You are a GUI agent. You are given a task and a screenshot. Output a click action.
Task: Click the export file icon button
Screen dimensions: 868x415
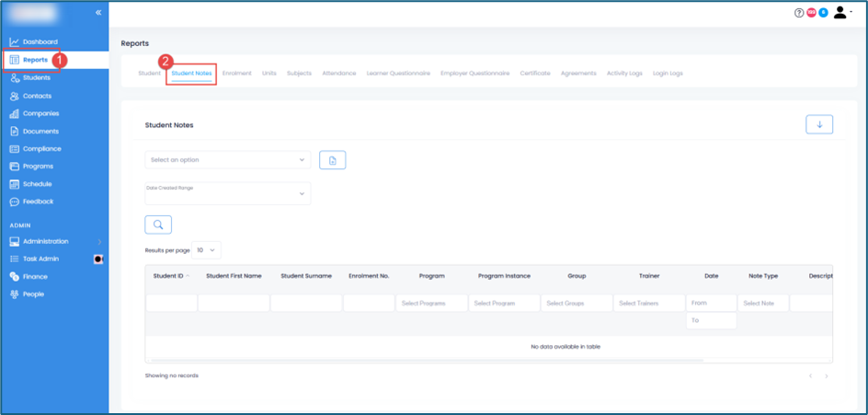click(332, 160)
